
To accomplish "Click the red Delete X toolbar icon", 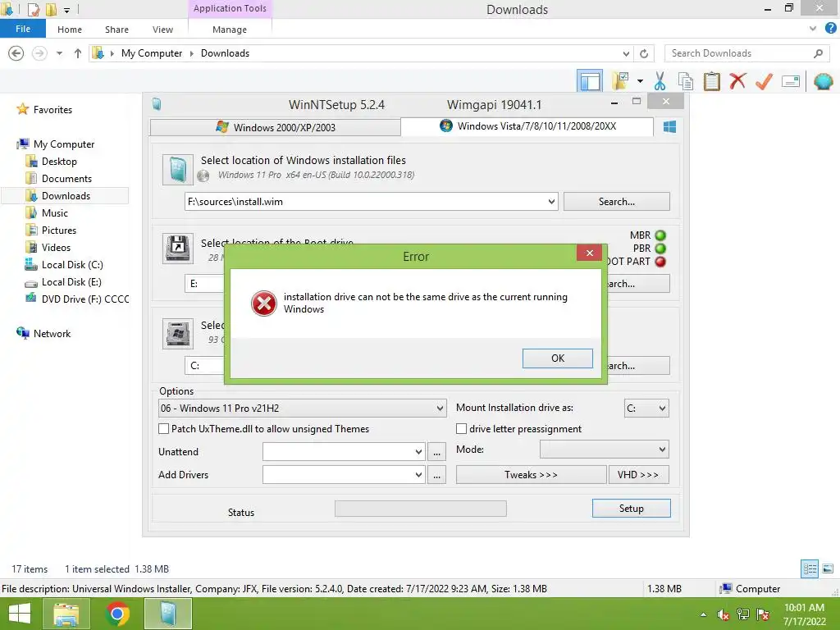I will point(737,81).
